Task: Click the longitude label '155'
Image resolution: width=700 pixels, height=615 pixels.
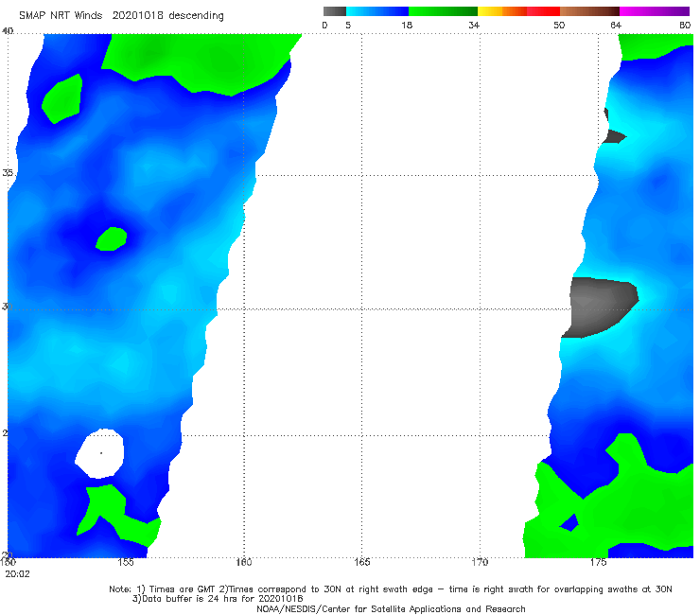Action: (x=126, y=562)
